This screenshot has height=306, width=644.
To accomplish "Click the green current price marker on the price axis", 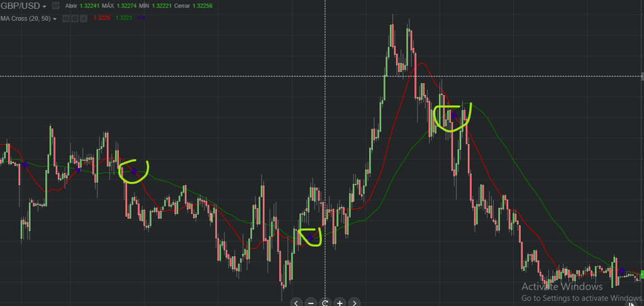I will tap(642, 275).
